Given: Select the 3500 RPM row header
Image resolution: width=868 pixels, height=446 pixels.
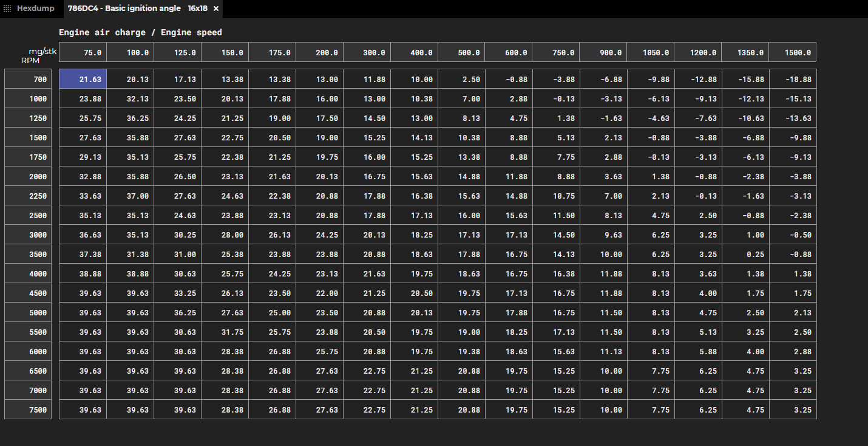Looking at the screenshot, I should (28, 254).
